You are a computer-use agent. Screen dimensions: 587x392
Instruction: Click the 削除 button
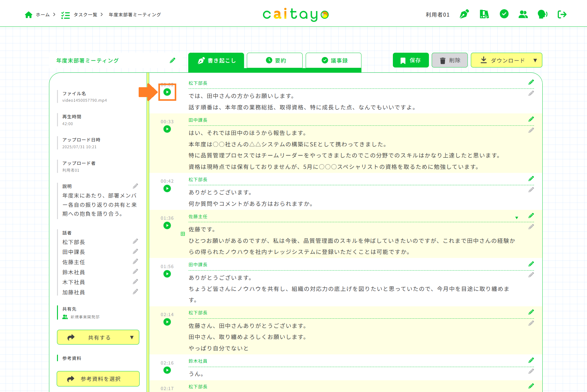(450, 60)
